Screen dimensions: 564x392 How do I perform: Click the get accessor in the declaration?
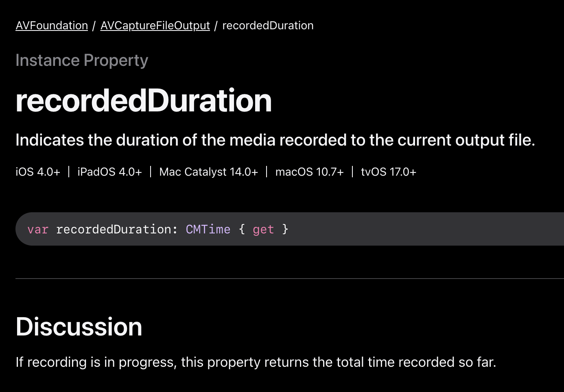263,229
